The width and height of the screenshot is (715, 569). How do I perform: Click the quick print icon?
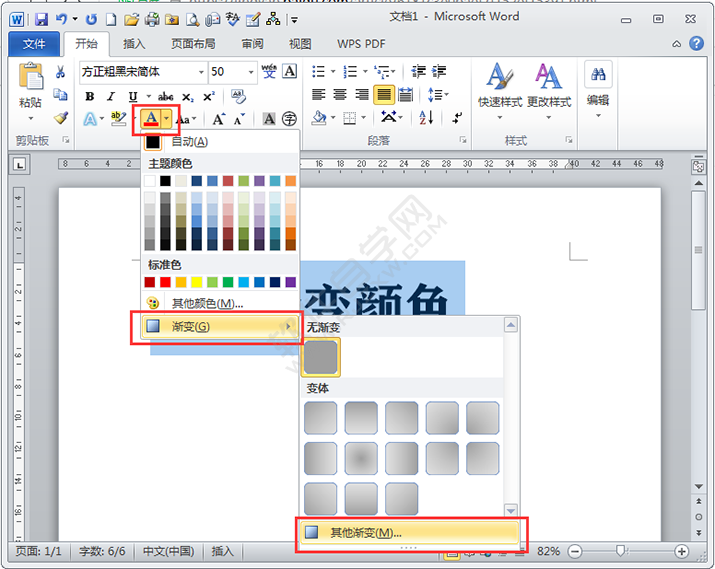[x=152, y=19]
